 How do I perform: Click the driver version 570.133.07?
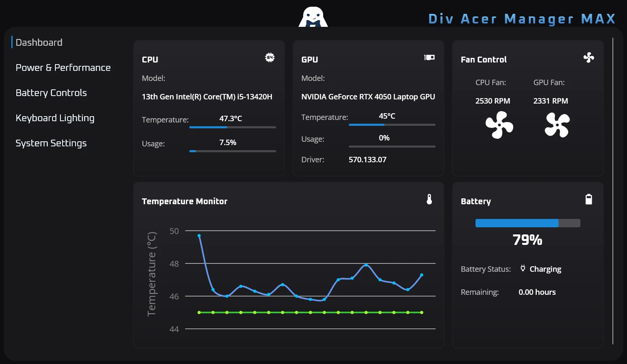[368, 160]
